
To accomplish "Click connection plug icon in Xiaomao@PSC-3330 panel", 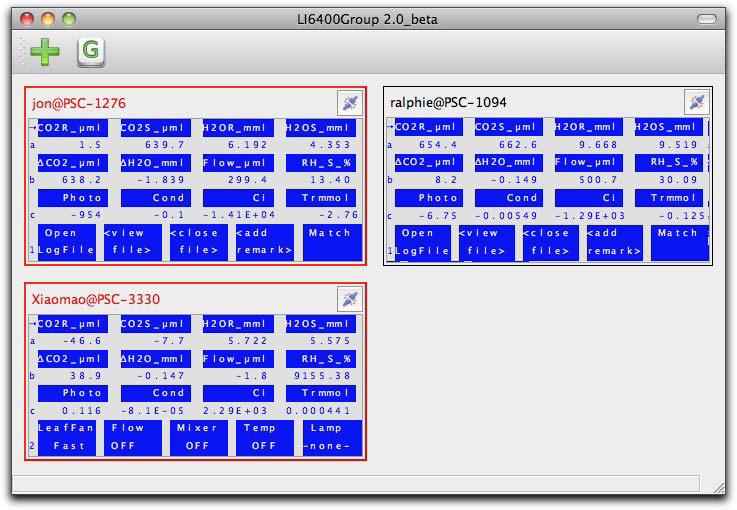I will pyautogui.click(x=350, y=299).
